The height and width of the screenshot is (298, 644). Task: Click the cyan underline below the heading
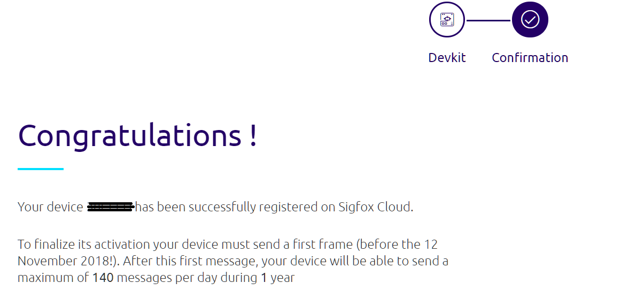point(41,169)
